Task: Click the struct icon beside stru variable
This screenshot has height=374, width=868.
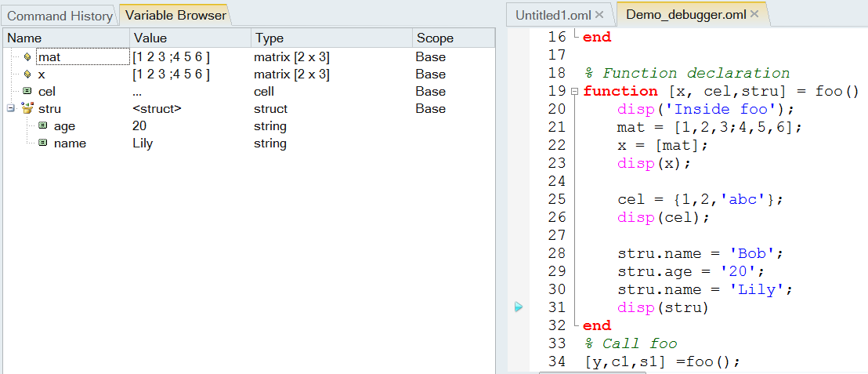Action: coord(27,109)
